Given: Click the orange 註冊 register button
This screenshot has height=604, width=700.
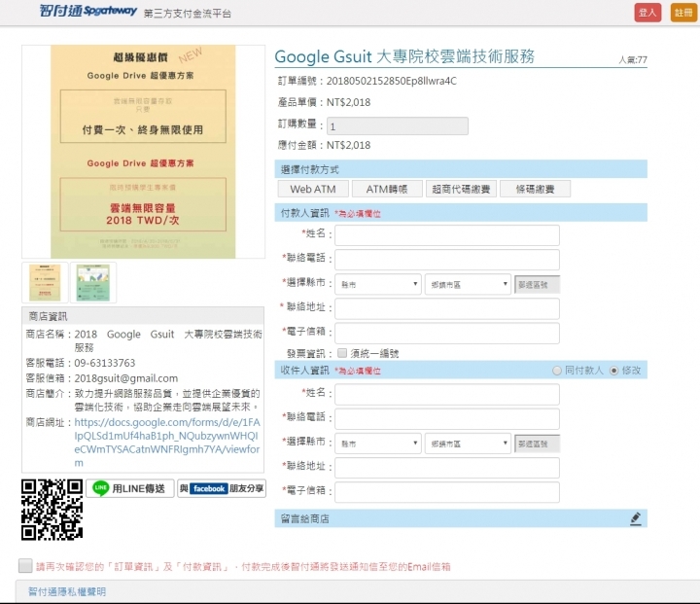Looking at the screenshot, I should click(683, 13).
